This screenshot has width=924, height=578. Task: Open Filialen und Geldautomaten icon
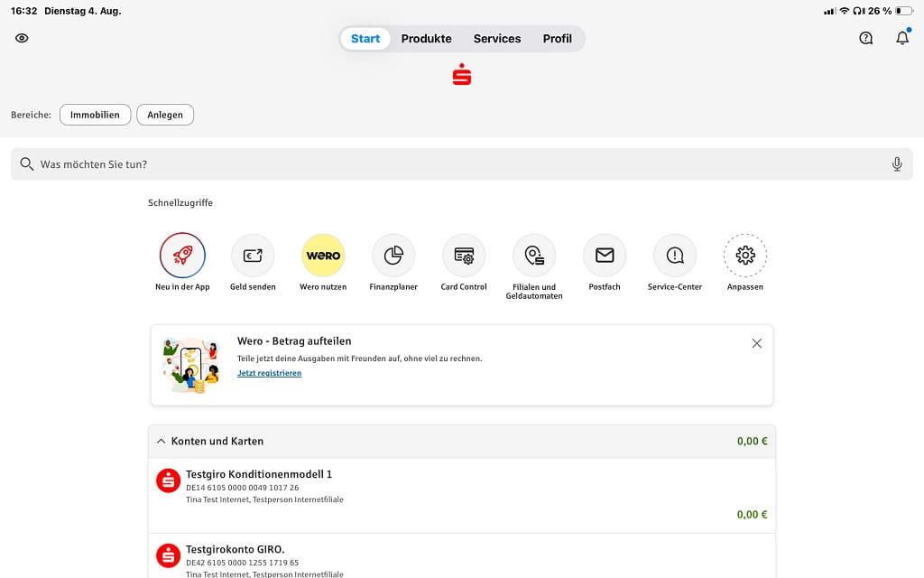point(534,256)
